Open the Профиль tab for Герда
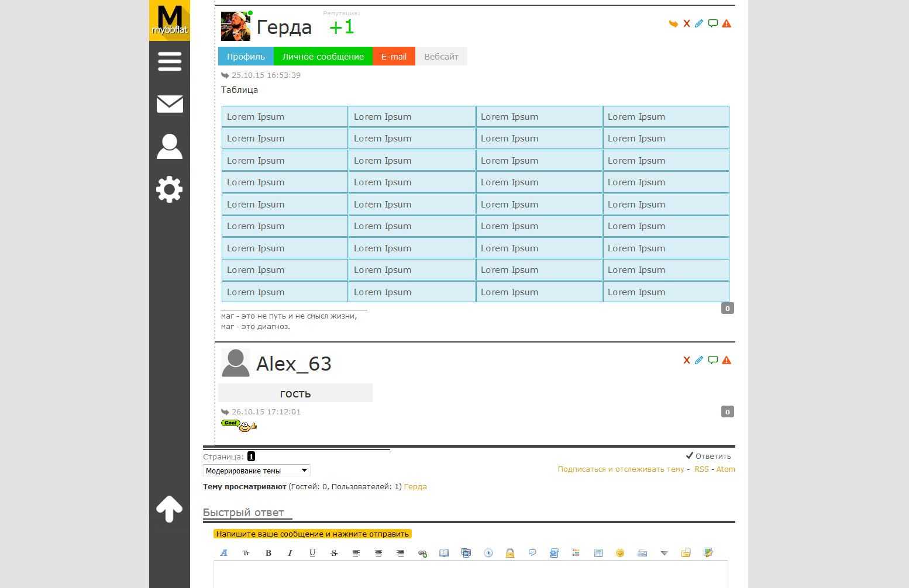This screenshot has height=588, width=909. 246,57
